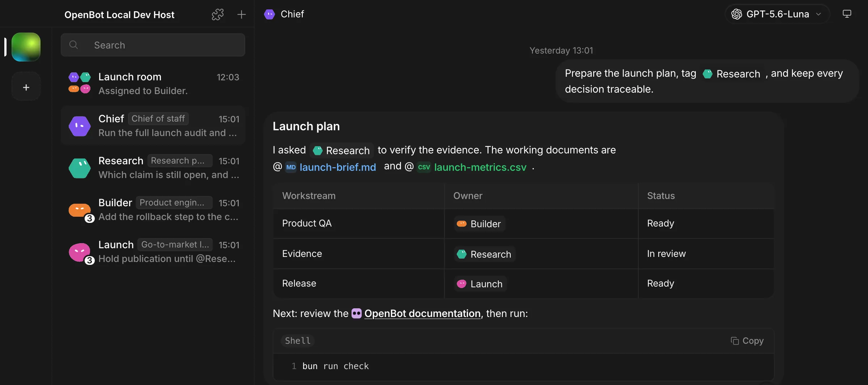Select the green workspace avatar
This screenshot has width=868, height=385.
[26, 47]
